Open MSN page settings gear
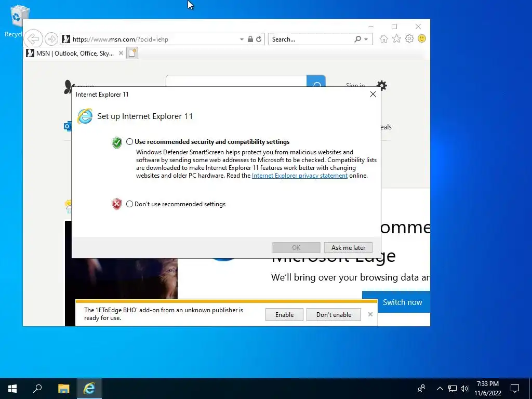The width and height of the screenshot is (532, 399). 382,85
